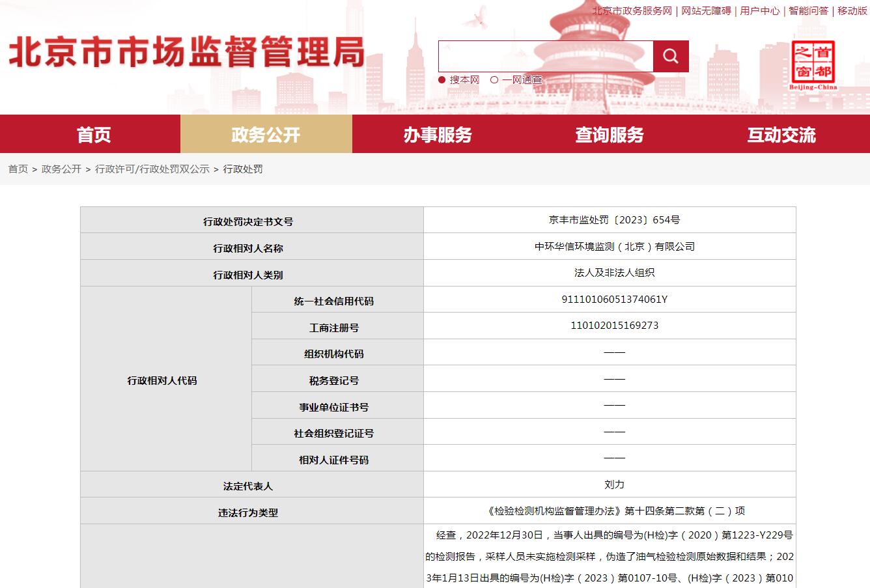The width and height of the screenshot is (870, 588).
Task: Click credit code 91110106051374061Y
Action: (614, 300)
